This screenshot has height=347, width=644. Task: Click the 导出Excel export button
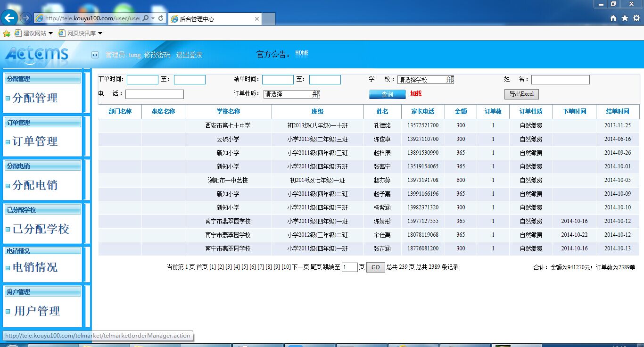pos(521,94)
